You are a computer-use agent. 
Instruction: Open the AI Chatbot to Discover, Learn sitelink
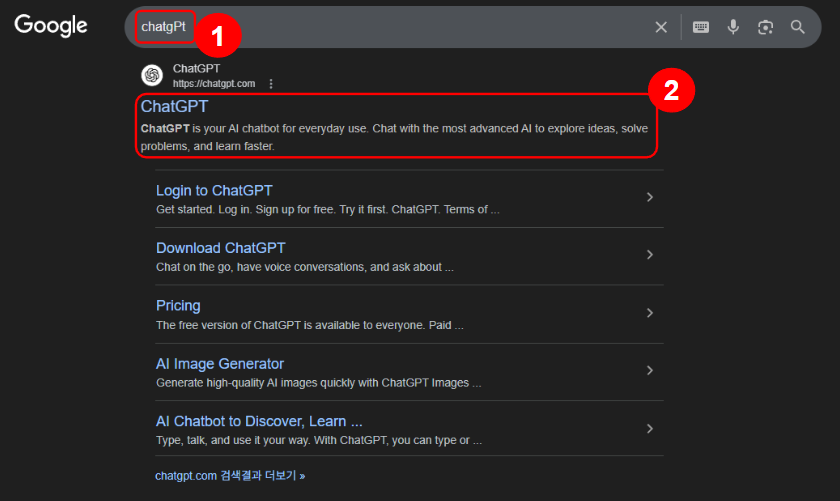coord(259,421)
